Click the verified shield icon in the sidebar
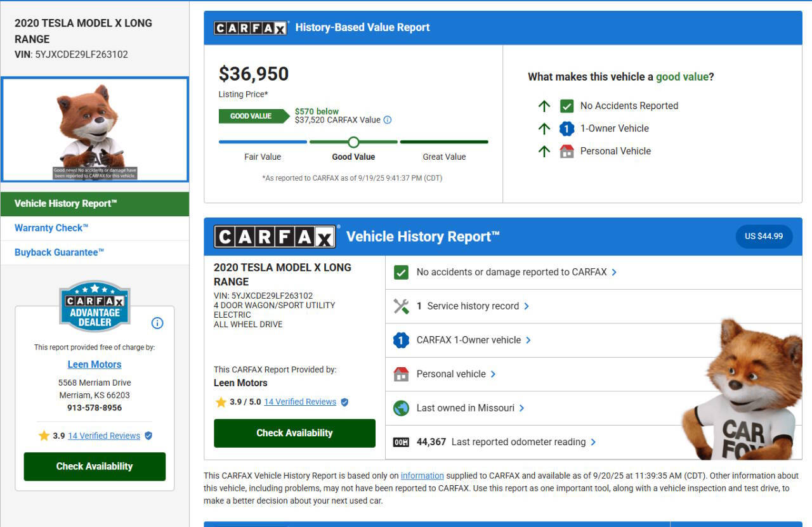 [x=148, y=436]
